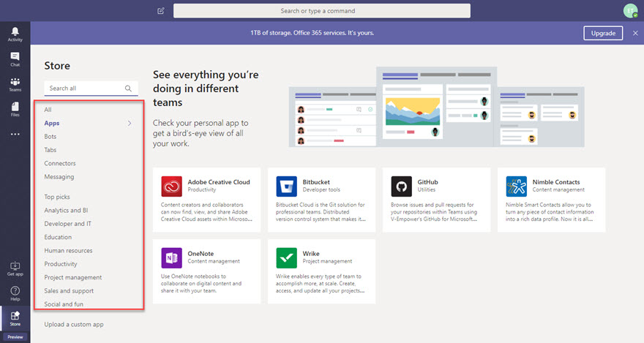Open the Wrike app title
The image size is (644, 343).
(311, 254)
